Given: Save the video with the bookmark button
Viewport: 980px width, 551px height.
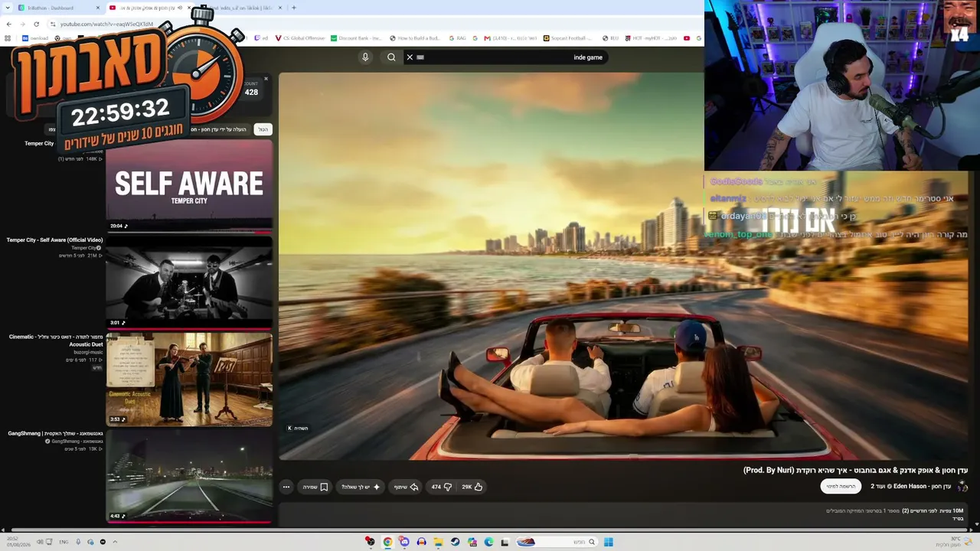Looking at the screenshot, I should tap(315, 487).
